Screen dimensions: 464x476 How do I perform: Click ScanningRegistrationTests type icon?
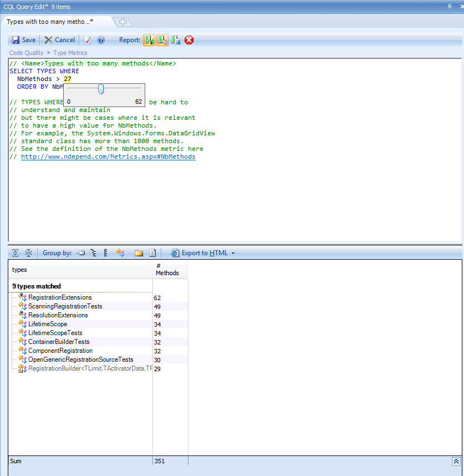pos(22,306)
